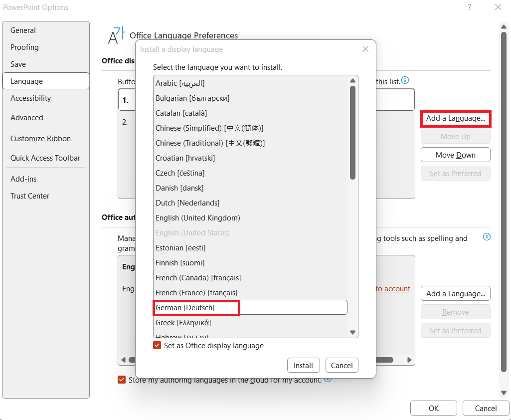Click the Move Down button
511x420 pixels.
[456, 155]
